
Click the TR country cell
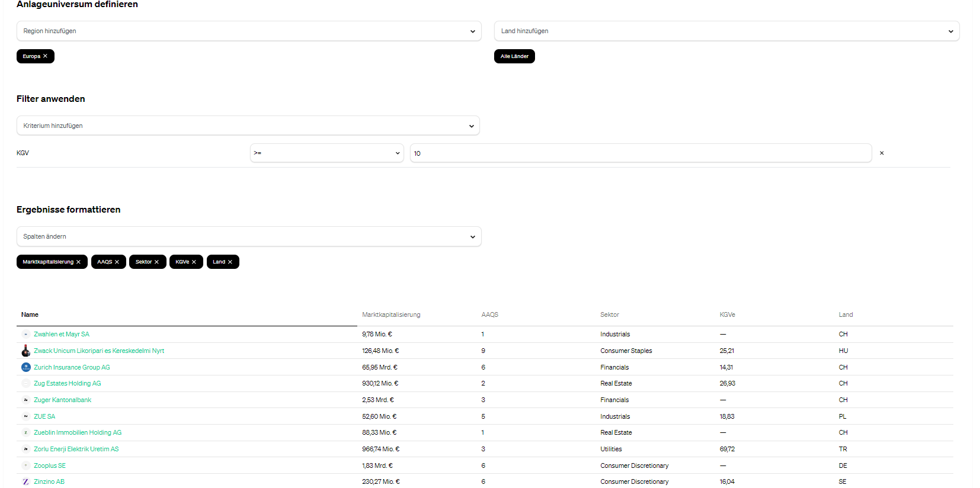click(x=843, y=449)
